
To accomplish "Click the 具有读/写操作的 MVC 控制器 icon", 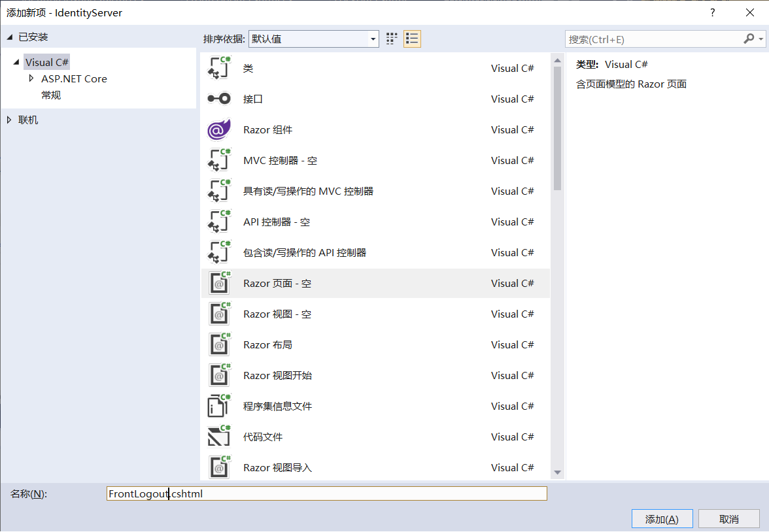I will point(218,191).
